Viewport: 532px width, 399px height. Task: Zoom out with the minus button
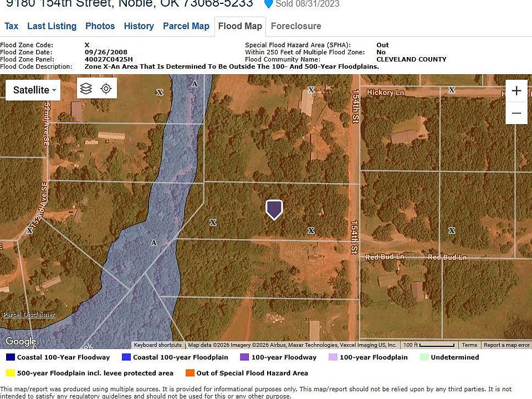click(x=516, y=113)
